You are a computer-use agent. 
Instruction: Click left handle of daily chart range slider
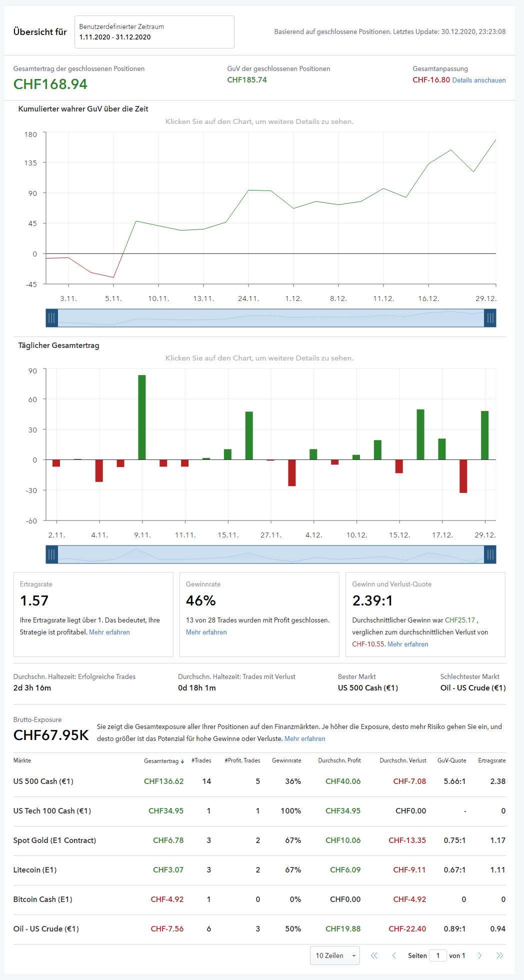pos(51,554)
